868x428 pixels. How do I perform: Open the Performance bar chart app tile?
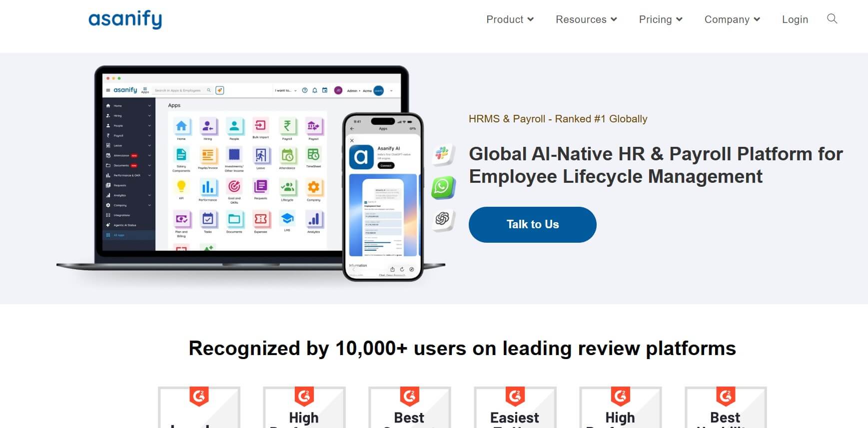coord(208,190)
